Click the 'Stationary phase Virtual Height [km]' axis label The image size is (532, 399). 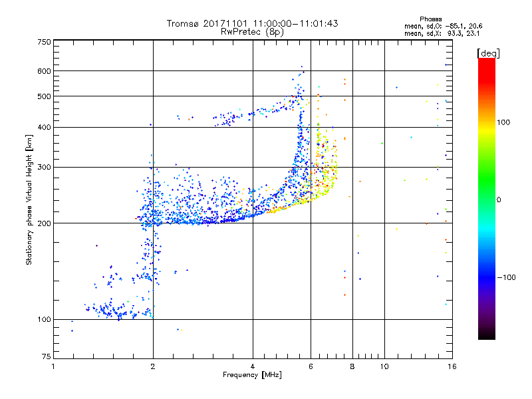pos(29,200)
